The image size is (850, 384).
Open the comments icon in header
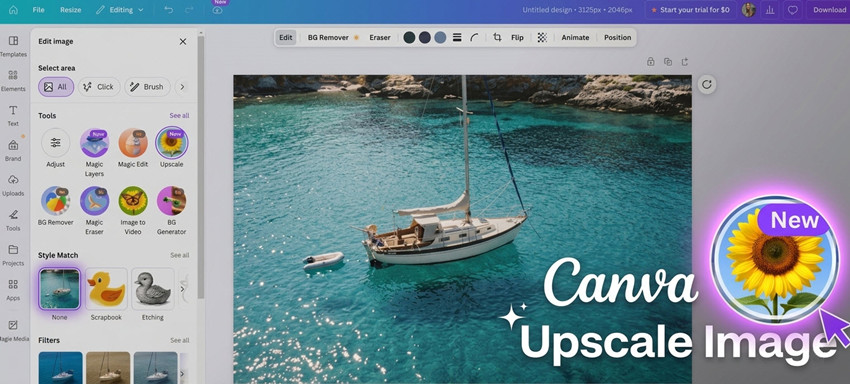click(x=793, y=10)
